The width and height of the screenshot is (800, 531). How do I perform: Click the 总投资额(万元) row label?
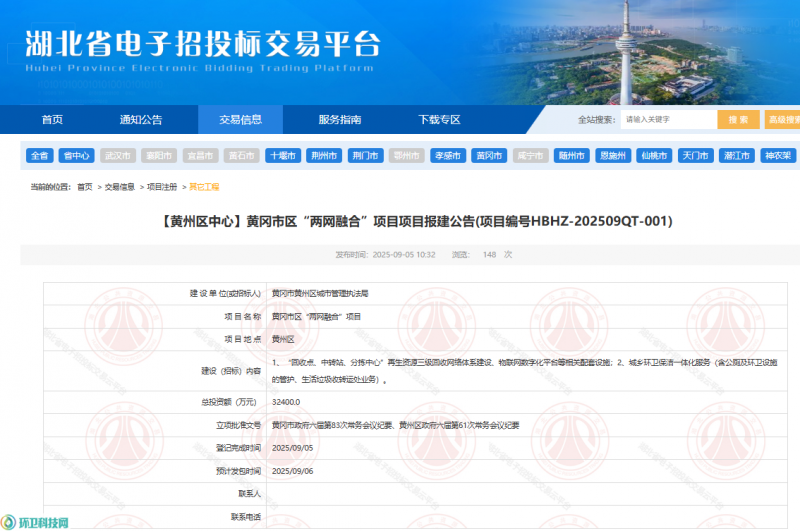click(x=229, y=402)
